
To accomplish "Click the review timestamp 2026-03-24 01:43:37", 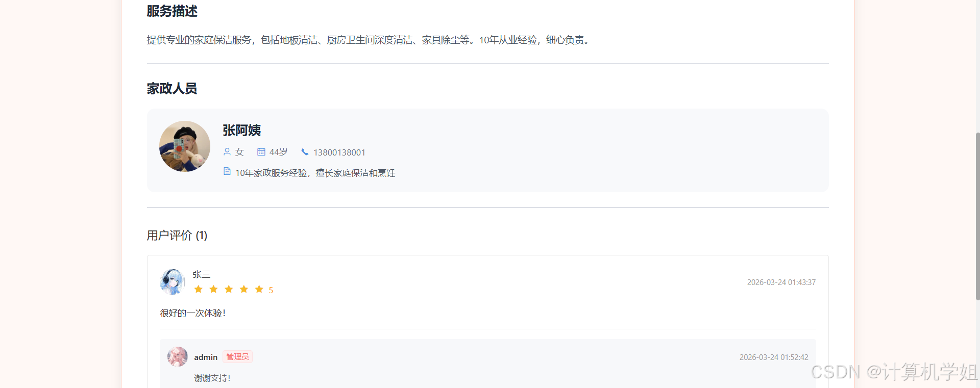I will click(x=781, y=282).
